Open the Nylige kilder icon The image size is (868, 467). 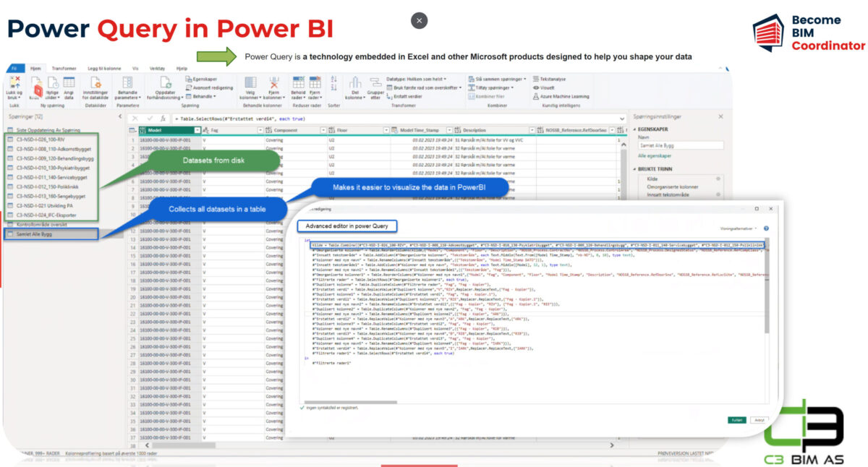click(x=53, y=82)
